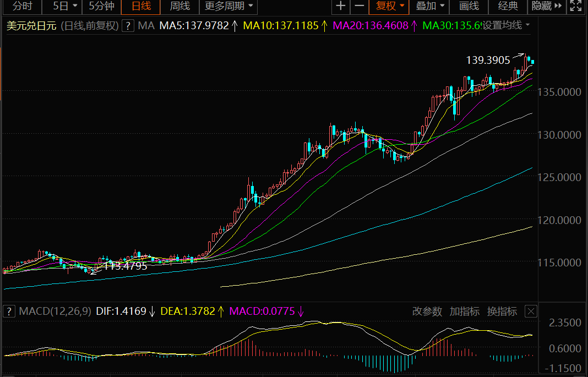Viewport: 588px width, 377px height.
Task: Open the 复权 adjustment dropdown
Action: coord(390,7)
